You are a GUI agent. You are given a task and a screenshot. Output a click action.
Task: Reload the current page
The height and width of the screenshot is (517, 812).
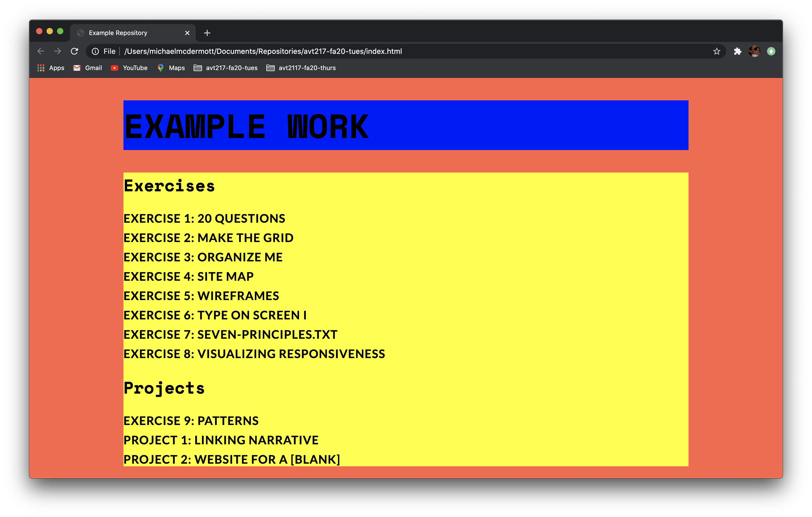pyautogui.click(x=75, y=51)
